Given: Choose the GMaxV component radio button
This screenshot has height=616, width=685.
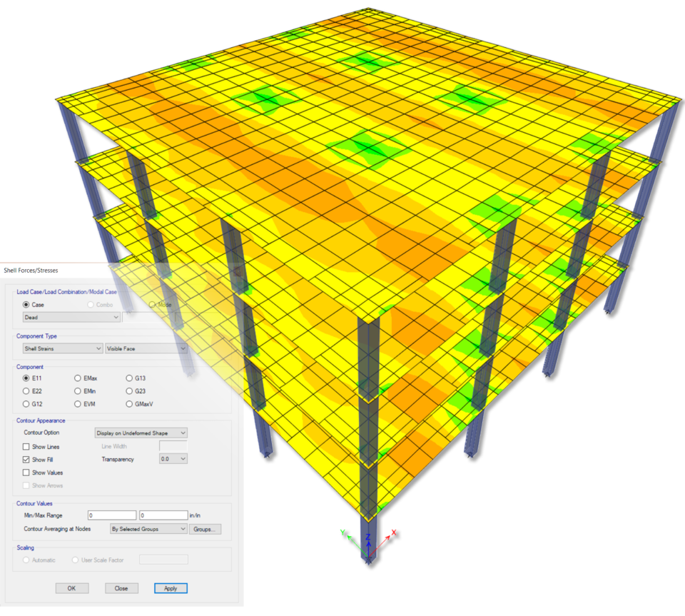Looking at the screenshot, I should 129,404.
